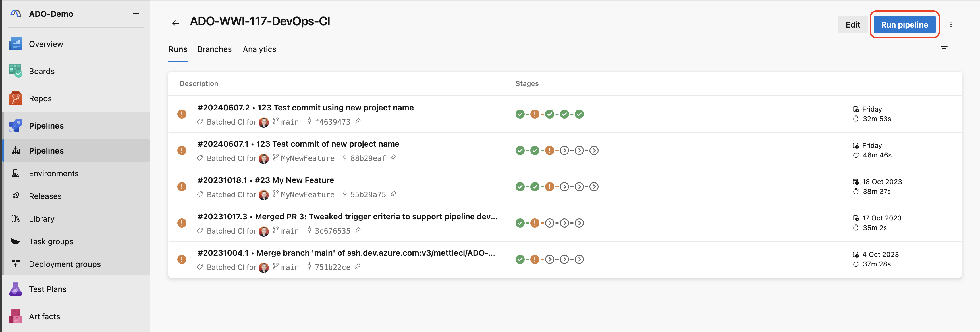The image size is (980, 332).
Task: Open Test Plans in the sidebar
Action: (47, 289)
